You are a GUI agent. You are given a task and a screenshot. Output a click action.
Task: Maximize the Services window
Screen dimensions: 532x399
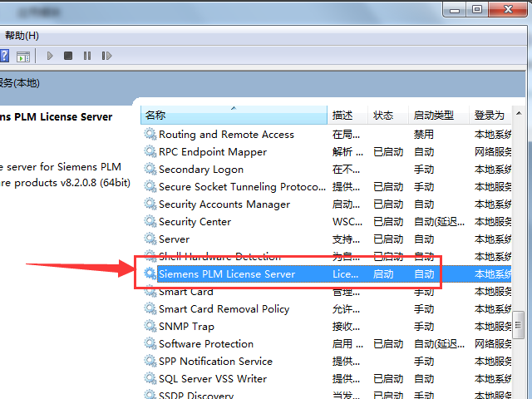pyautogui.click(x=476, y=9)
